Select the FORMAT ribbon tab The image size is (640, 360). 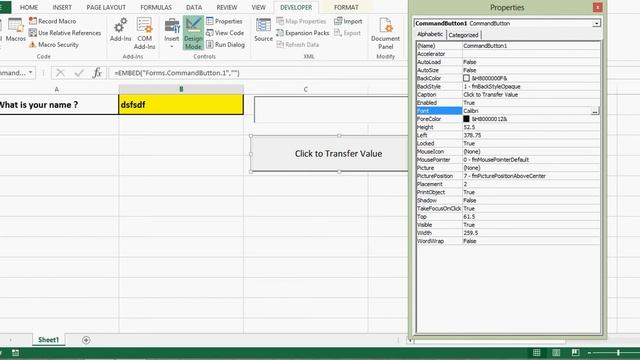pyautogui.click(x=346, y=7)
